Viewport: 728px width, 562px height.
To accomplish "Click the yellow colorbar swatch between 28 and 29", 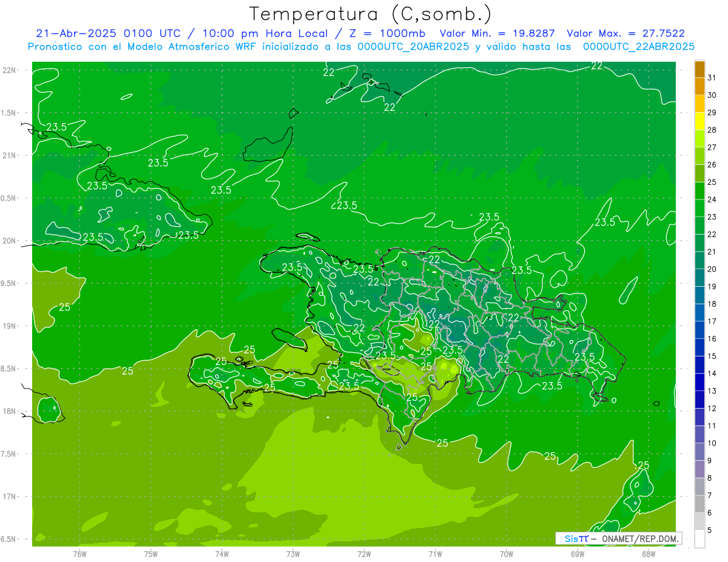I will click(699, 121).
